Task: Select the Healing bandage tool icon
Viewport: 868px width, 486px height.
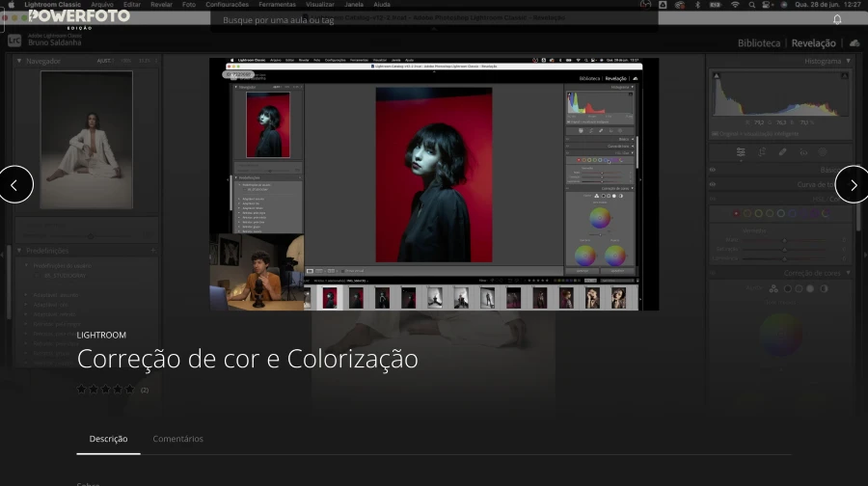Action: [x=783, y=152]
